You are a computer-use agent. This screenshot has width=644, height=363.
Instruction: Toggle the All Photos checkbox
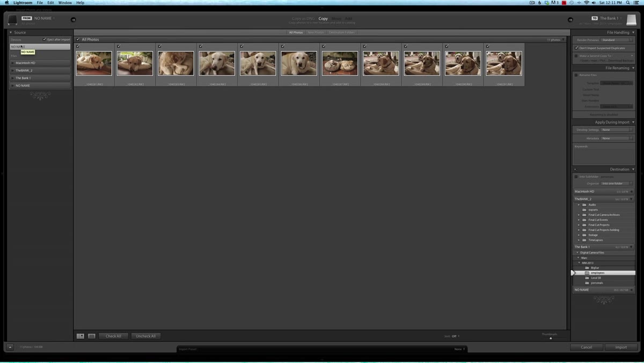pos(78,40)
